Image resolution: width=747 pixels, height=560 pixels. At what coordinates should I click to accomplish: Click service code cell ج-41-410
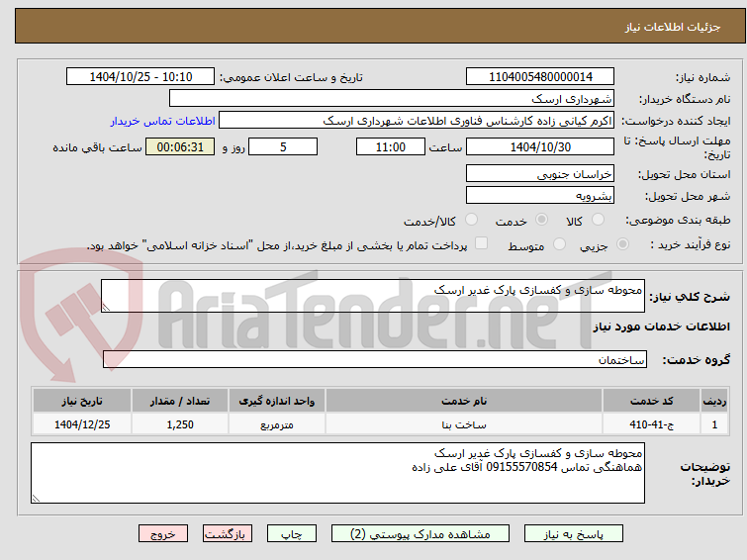[651, 424]
